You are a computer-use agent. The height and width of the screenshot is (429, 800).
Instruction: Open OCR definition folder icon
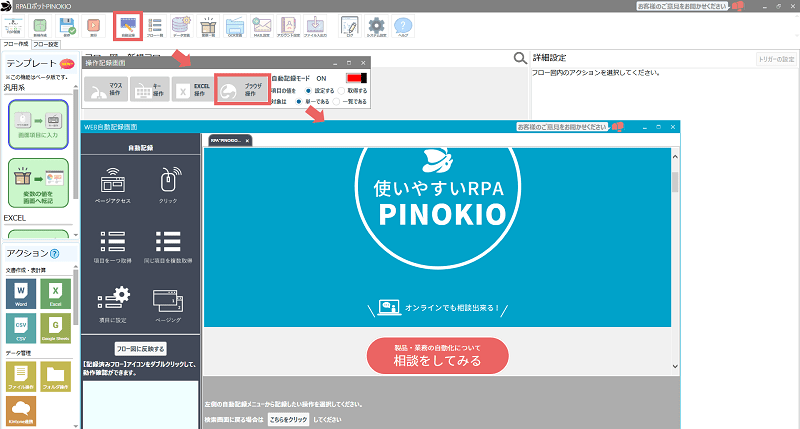click(235, 26)
